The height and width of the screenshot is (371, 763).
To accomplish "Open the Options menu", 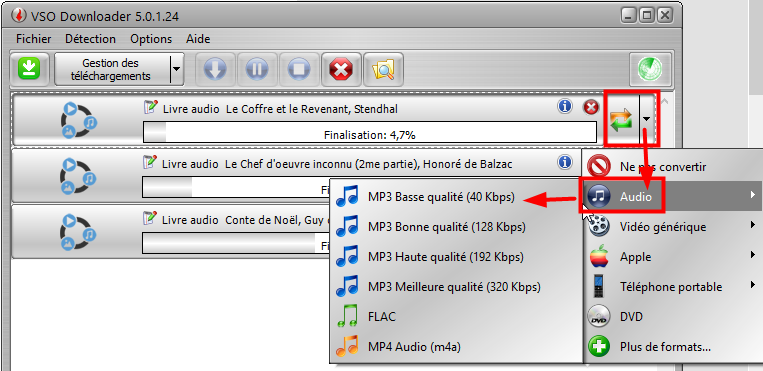I will (151, 39).
